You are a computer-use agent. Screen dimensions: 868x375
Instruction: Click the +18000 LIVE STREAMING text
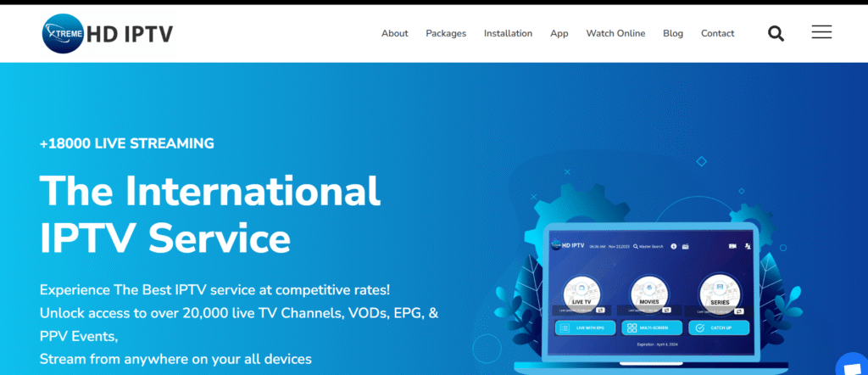(x=127, y=143)
